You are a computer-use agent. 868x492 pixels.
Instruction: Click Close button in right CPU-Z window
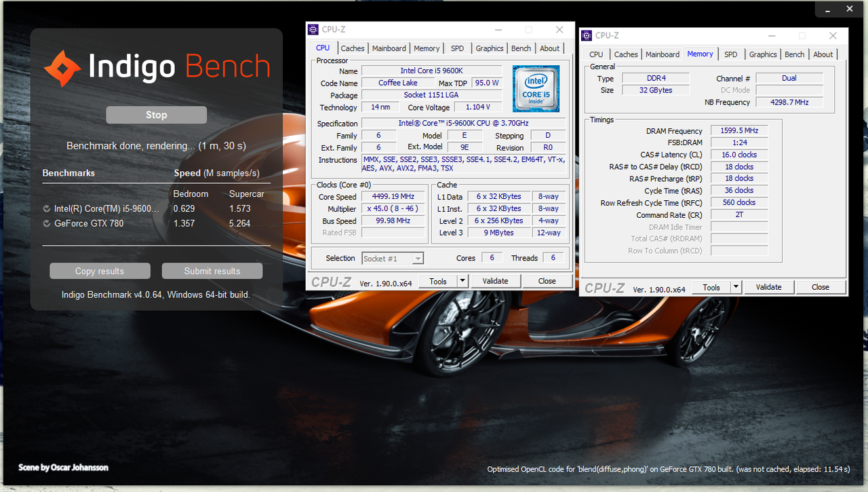[x=821, y=287]
